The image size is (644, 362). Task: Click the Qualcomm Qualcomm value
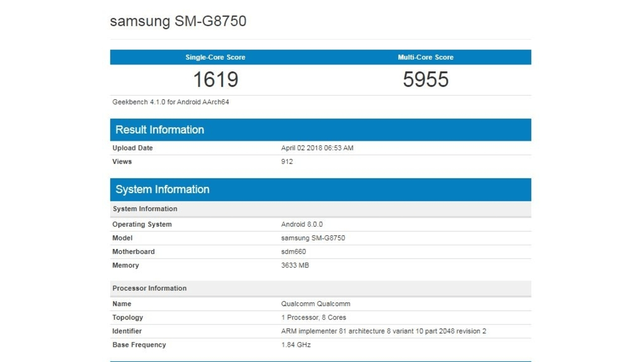pos(315,304)
